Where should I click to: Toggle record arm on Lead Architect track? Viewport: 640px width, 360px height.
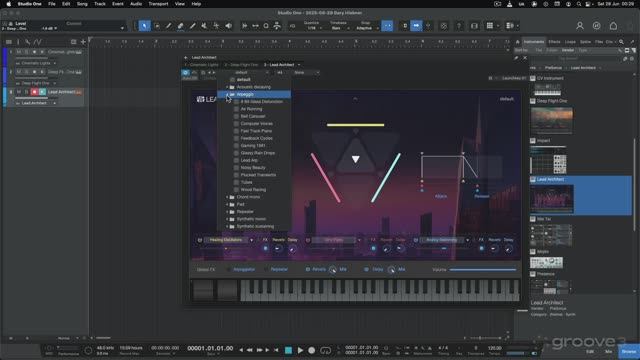[x=34, y=92]
